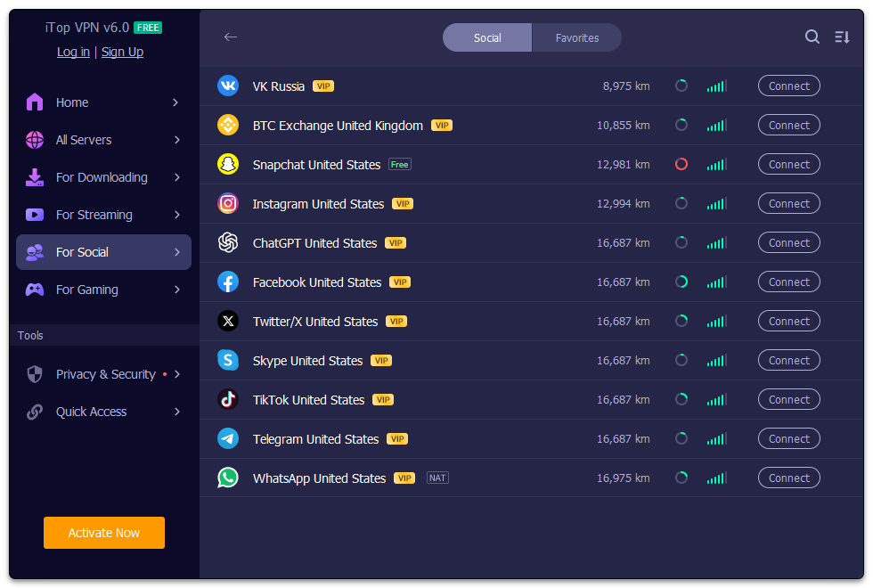Click Activate Now button

point(103,532)
